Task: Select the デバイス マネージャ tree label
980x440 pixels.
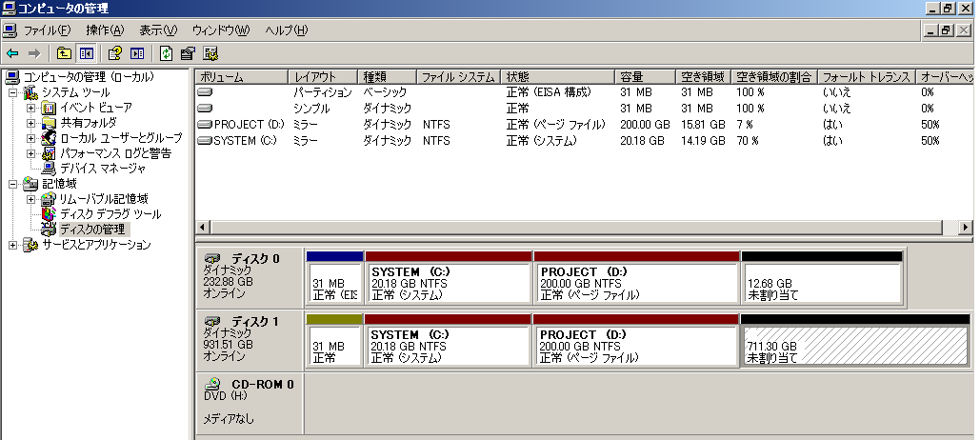Action: click(x=103, y=169)
